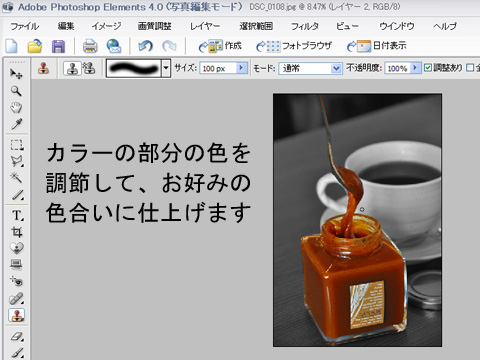Select the Type tool
480x360 pixels.
click(17, 215)
